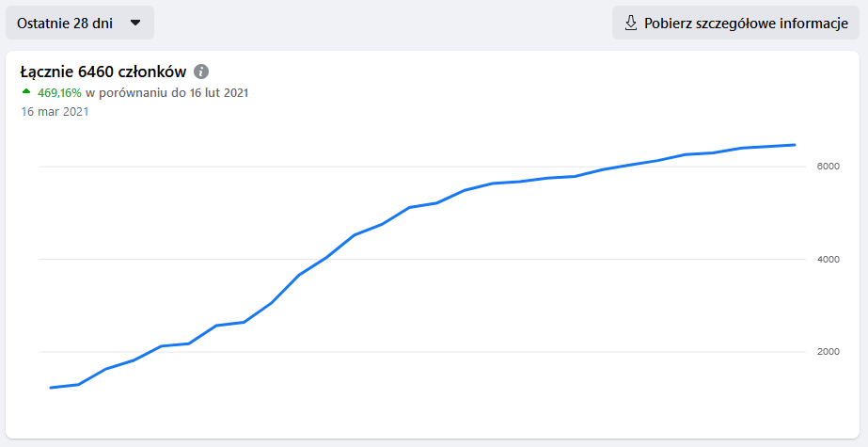The height and width of the screenshot is (447, 868).
Task: Click the download icon in the Pobierz button
Action: (631, 23)
